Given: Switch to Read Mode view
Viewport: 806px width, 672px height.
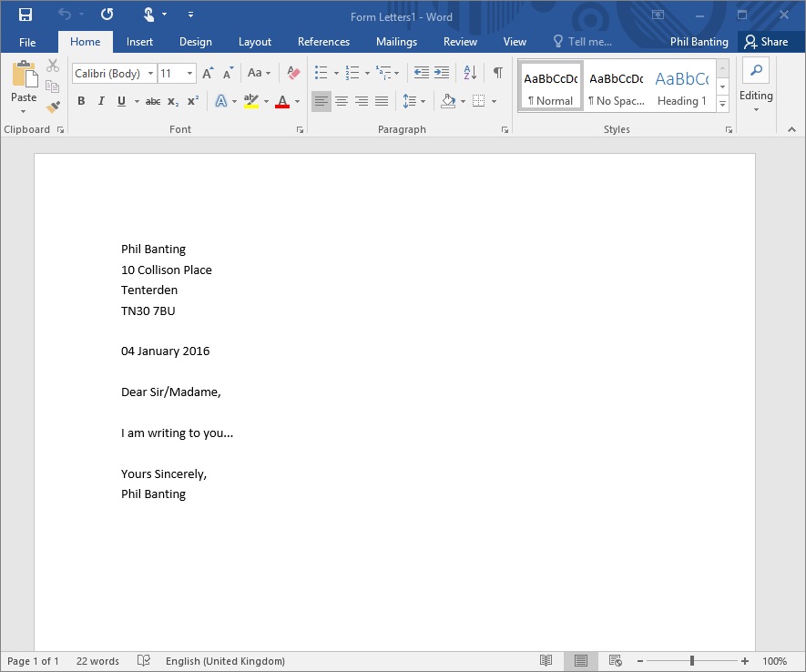Looking at the screenshot, I should 546,661.
